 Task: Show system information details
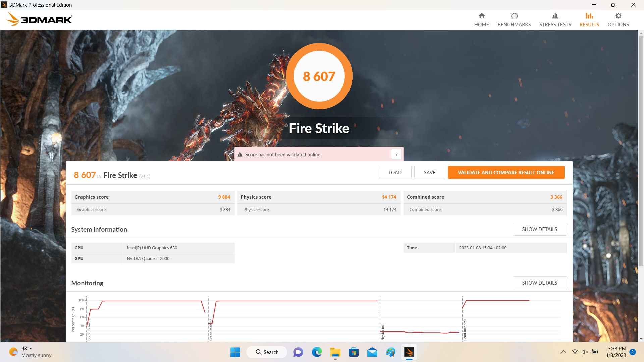coord(539,229)
